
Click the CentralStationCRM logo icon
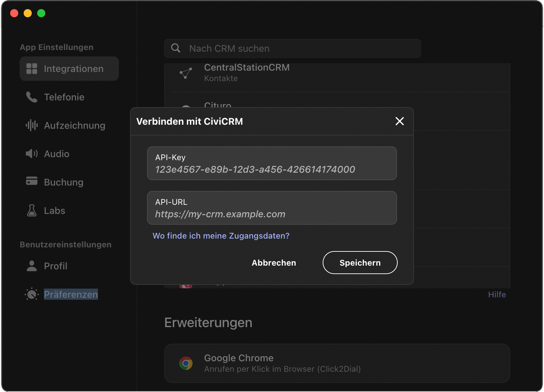[x=186, y=73]
